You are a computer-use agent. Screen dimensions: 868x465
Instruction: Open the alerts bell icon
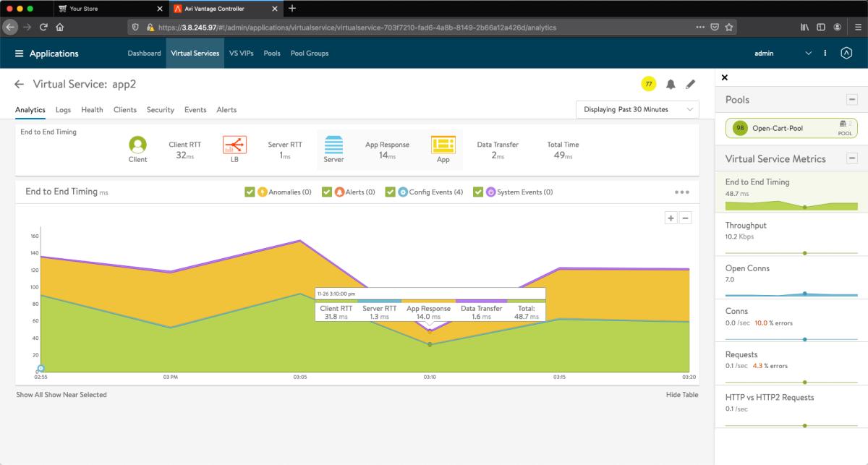click(x=671, y=85)
